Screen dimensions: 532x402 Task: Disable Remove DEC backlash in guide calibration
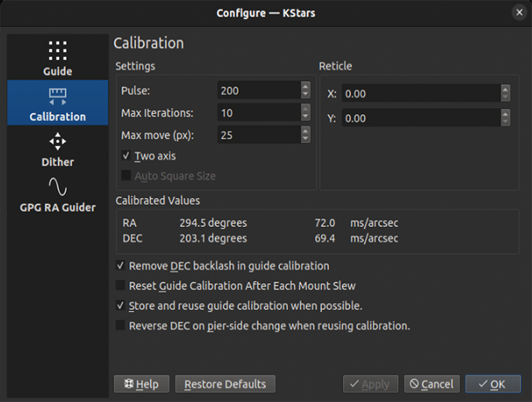(121, 267)
